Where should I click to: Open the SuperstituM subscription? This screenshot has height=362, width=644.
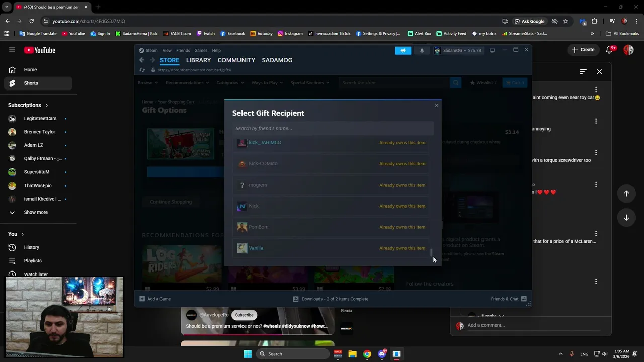(38, 172)
